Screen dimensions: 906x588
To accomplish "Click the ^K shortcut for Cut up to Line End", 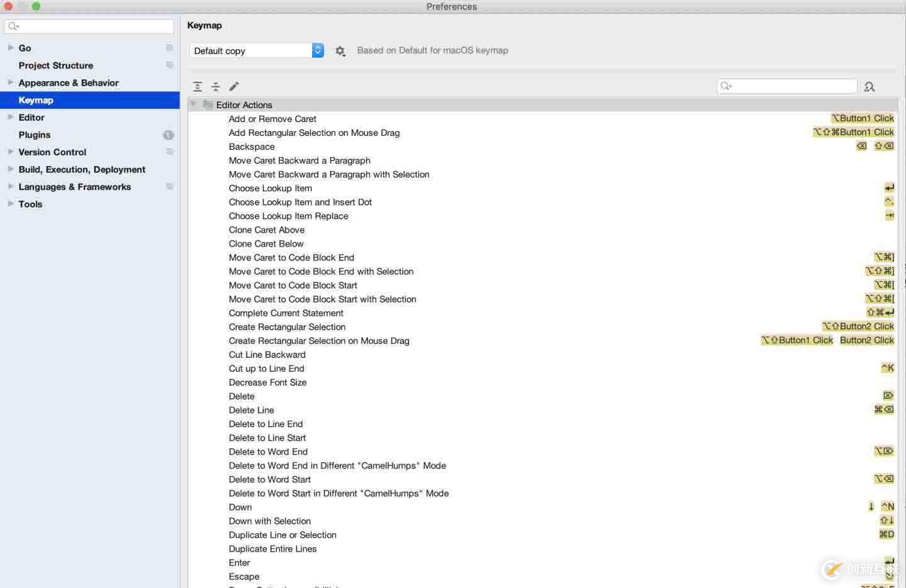I will click(x=888, y=368).
